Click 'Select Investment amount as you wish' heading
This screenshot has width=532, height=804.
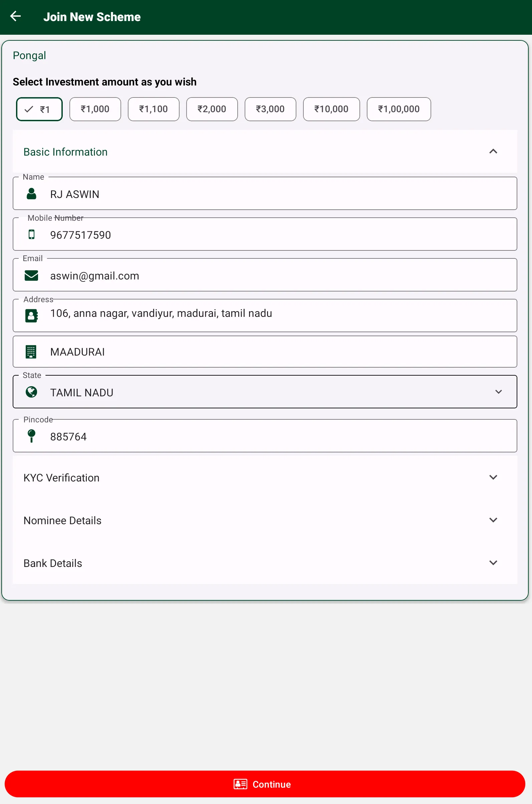(104, 82)
